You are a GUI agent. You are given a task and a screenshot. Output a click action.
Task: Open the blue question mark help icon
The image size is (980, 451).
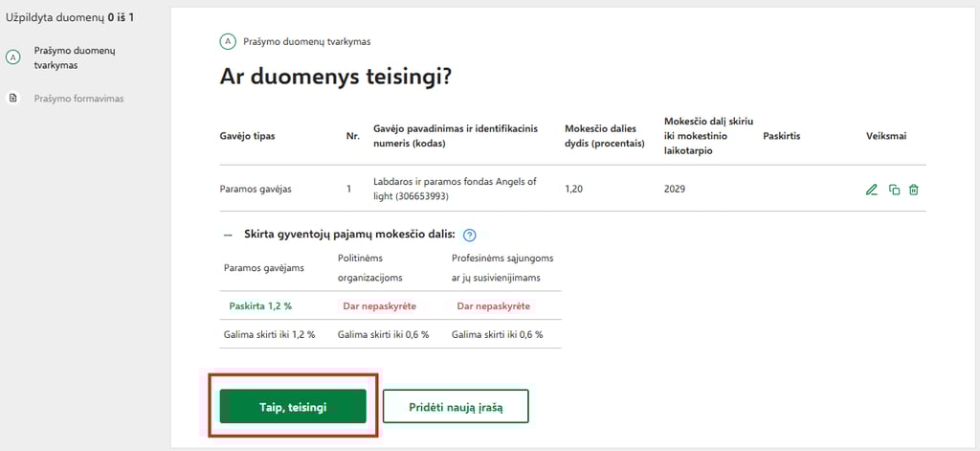pos(470,235)
